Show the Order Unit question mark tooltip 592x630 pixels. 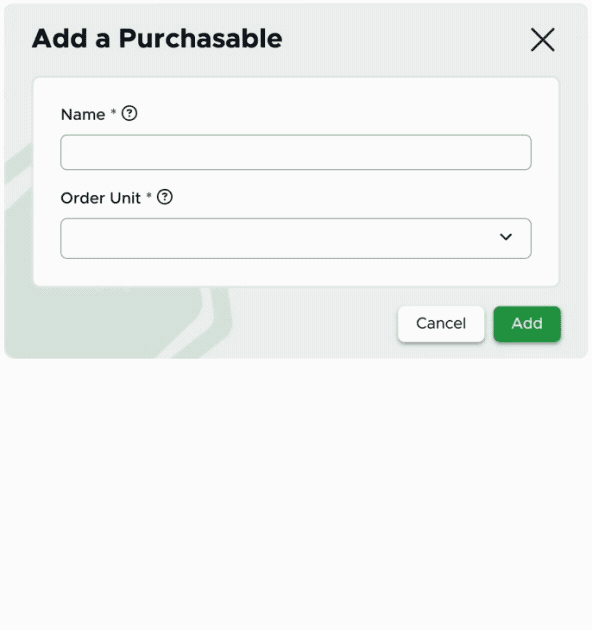point(165,197)
